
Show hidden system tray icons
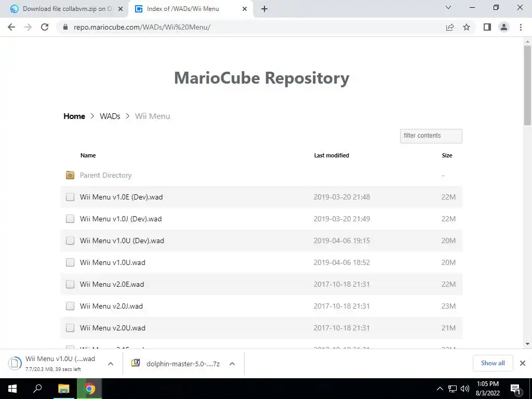pos(440,389)
